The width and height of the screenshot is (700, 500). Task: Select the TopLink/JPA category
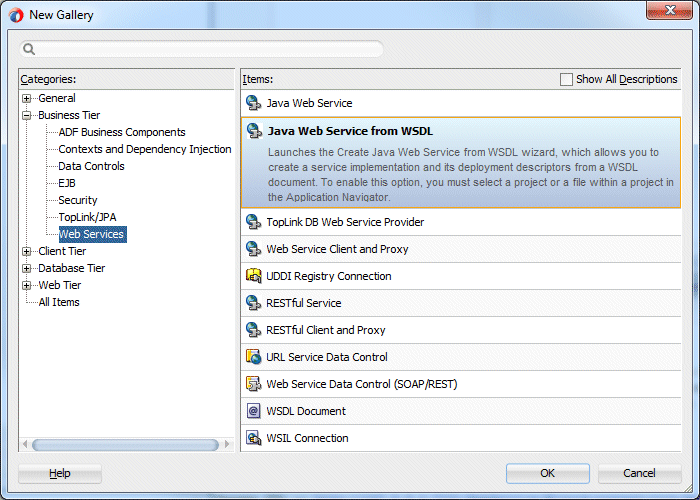88,217
